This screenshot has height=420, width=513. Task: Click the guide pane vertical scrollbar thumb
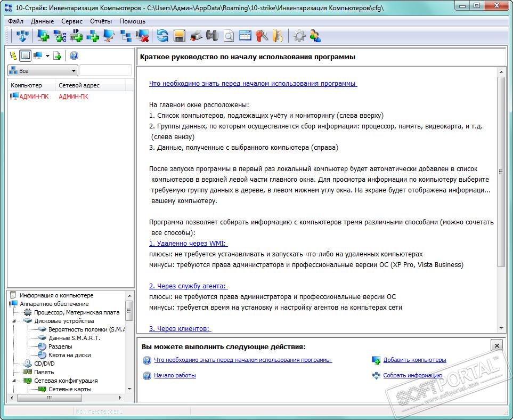pos(501,172)
